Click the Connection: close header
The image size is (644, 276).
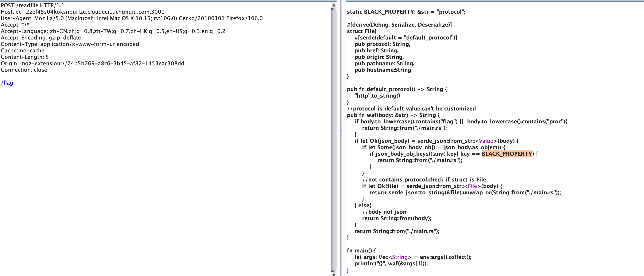point(24,70)
